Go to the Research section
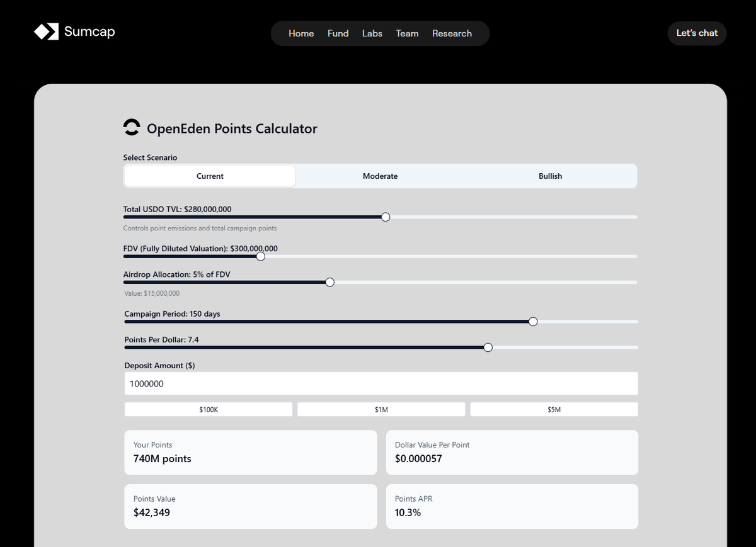This screenshot has width=756, height=547. tap(452, 33)
